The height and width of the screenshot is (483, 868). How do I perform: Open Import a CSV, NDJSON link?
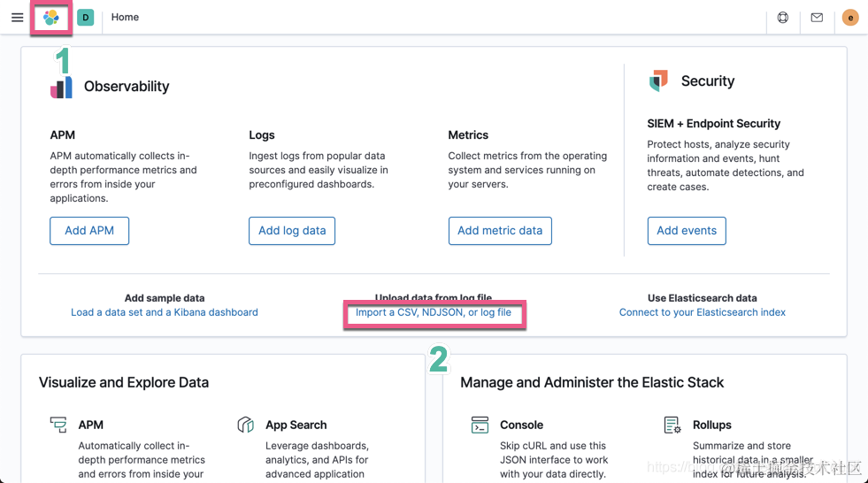(434, 312)
